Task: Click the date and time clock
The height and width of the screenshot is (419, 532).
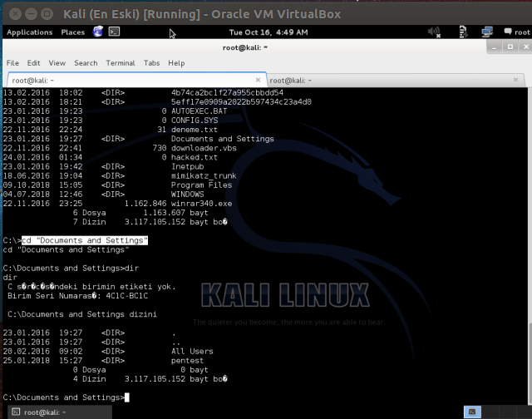Action: tap(268, 32)
